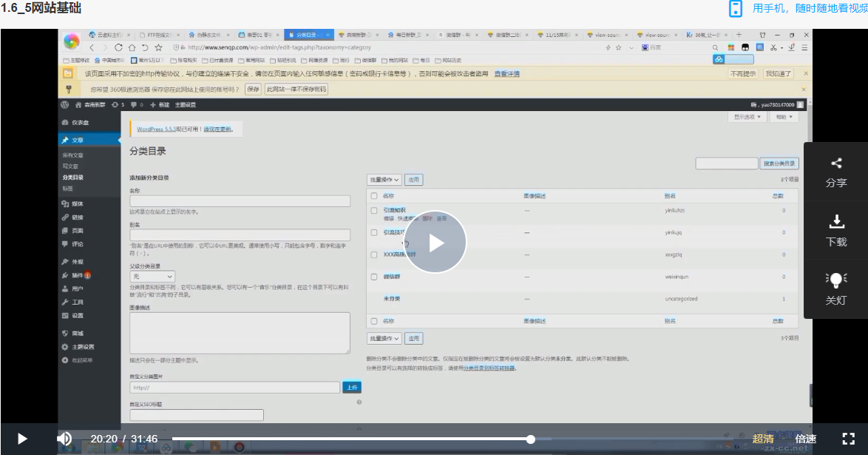Click the browser reload icon
This screenshot has width=868, height=455.
tap(118, 47)
